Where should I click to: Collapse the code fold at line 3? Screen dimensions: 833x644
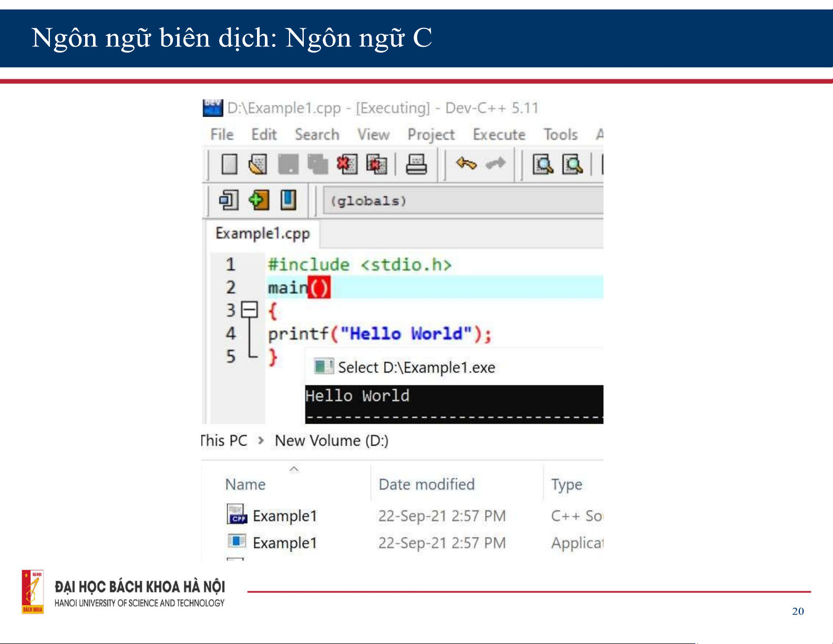(249, 310)
